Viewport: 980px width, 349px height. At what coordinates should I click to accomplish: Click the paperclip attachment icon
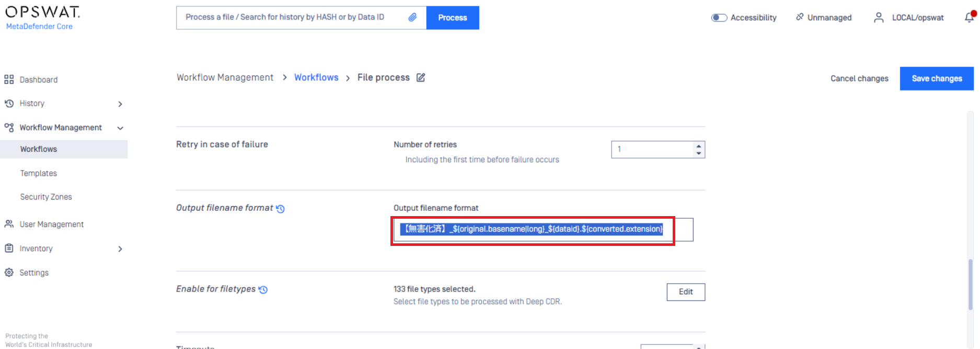coord(413,17)
